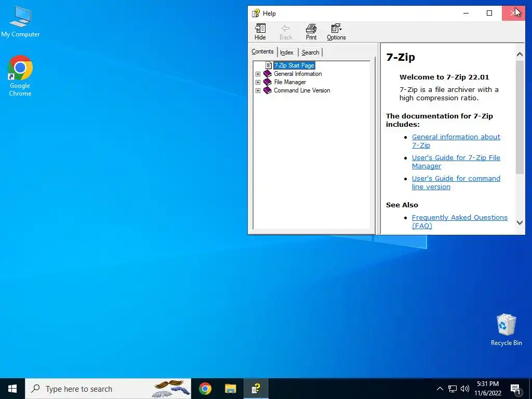This screenshot has height=399, width=532.
Task: Open My Computer desktop icon
Action: (x=20, y=22)
